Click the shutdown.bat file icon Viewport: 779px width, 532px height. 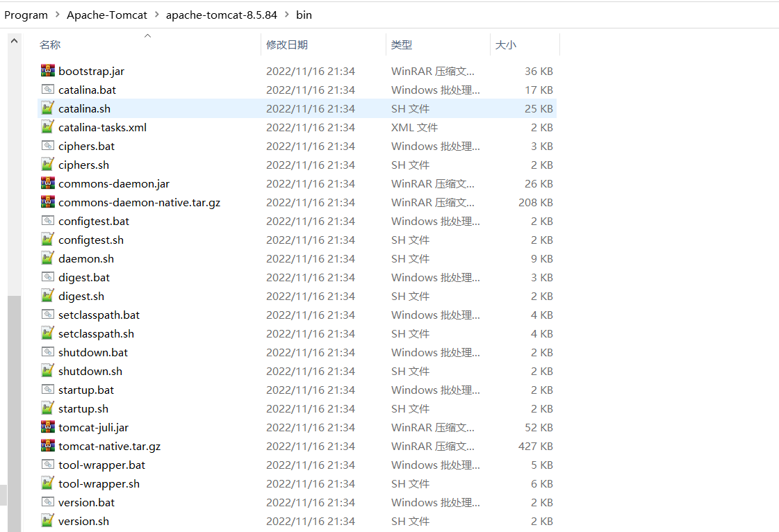[x=48, y=352]
